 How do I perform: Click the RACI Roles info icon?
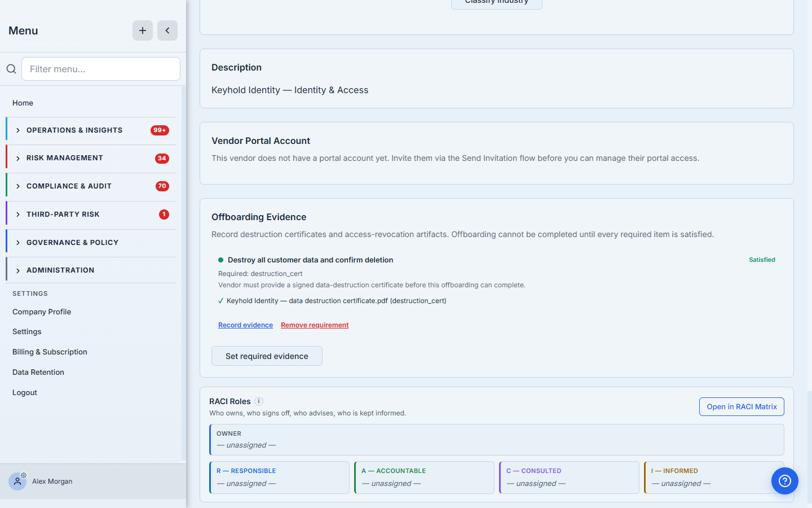tap(259, 401)
